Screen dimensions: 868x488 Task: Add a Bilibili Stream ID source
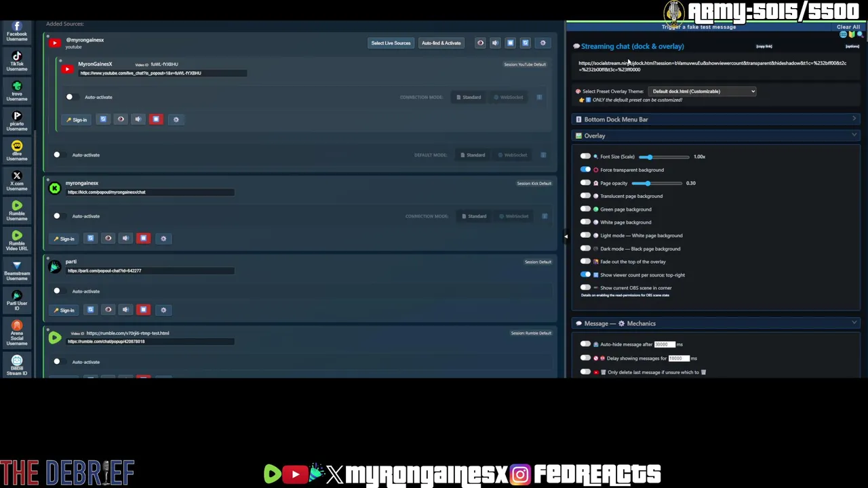pos(17,365)
